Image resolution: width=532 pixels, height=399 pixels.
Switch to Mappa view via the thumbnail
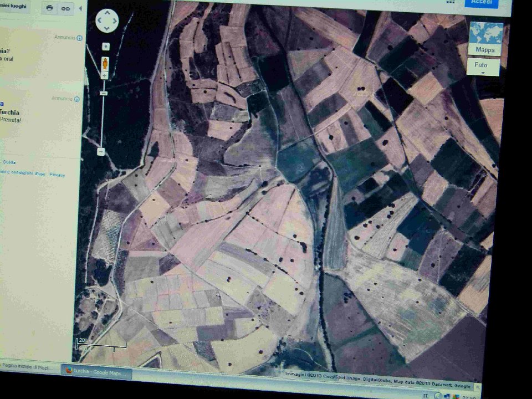coord(486,38)
